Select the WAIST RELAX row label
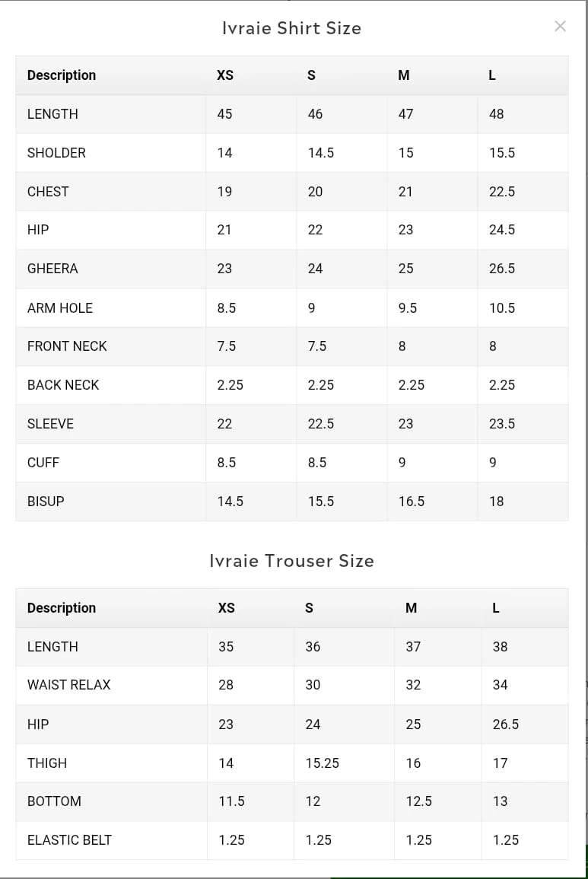This screenshot has width=588, height=879. pyautogui.click(x=68, y=685)
